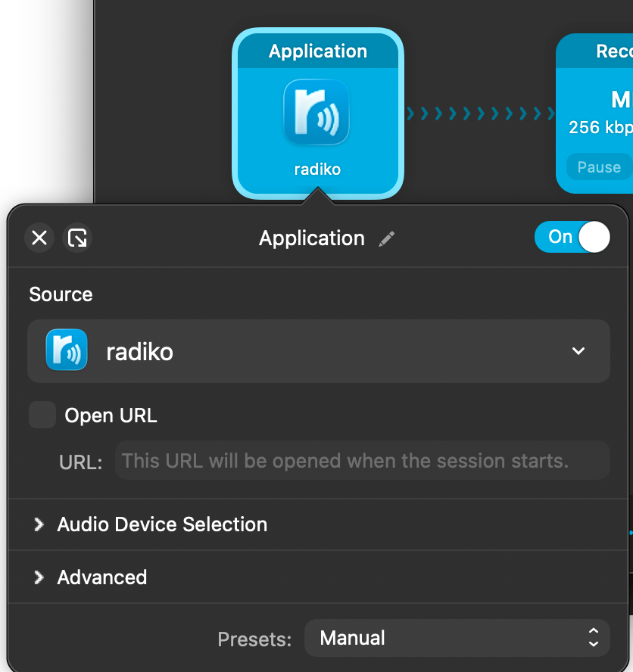Viewport: 633px width, 672px height.
Task: Click the radiko icon inside Source selector
Action: click(x=67, y=350)
